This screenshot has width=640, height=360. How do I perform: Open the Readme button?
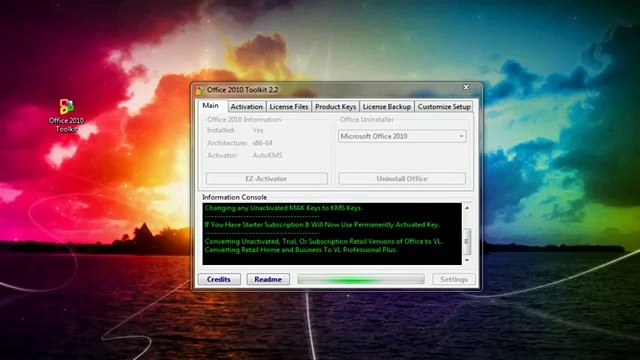click(x=268, y=279)
